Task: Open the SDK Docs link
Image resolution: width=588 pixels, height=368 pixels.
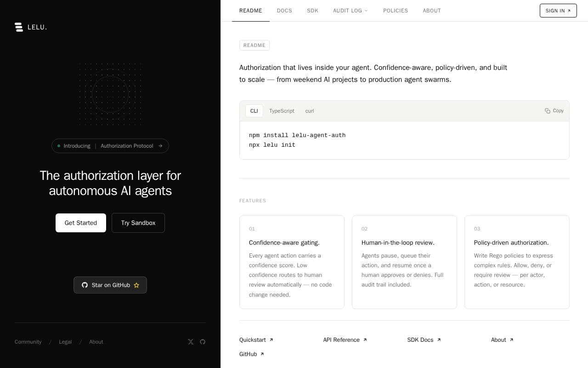Action: pyautogui.click(x=424, y=340)
